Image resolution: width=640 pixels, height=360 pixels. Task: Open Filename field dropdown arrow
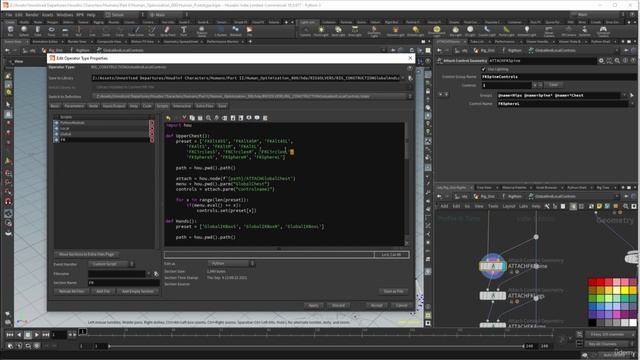click(148, 274)
